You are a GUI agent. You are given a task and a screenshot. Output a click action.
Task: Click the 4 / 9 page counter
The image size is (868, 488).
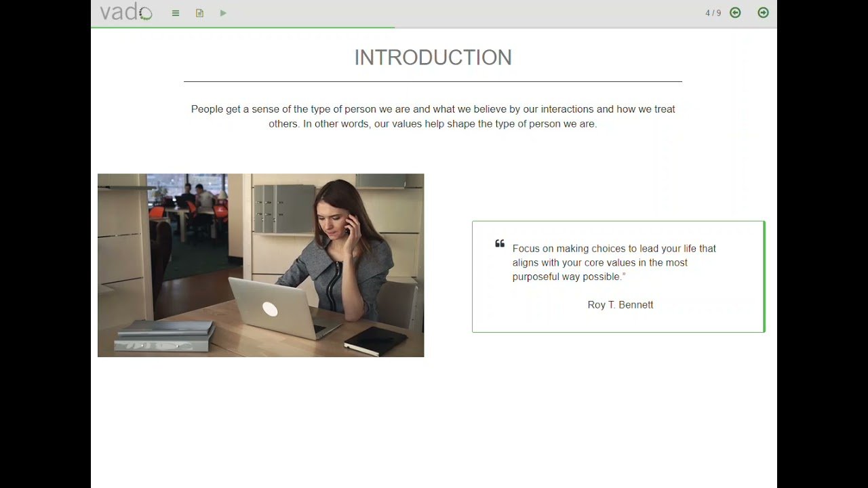pyautogui.click(x=713, y=13)
